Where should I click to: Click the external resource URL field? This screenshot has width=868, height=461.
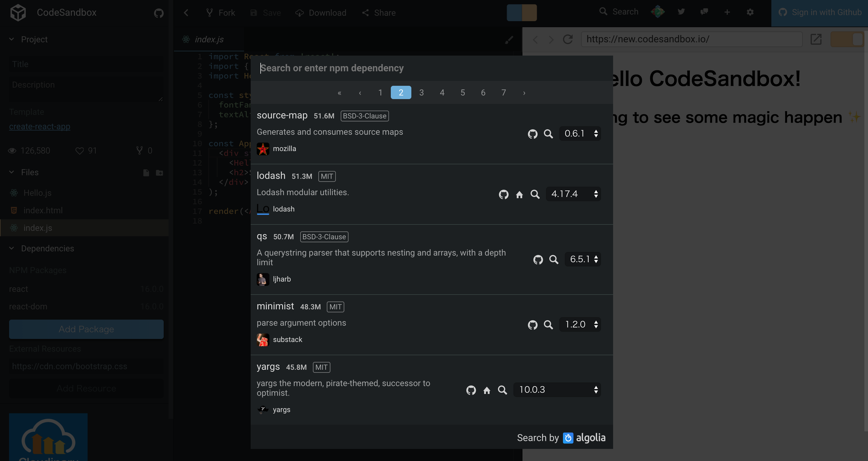tap(86, 366)
